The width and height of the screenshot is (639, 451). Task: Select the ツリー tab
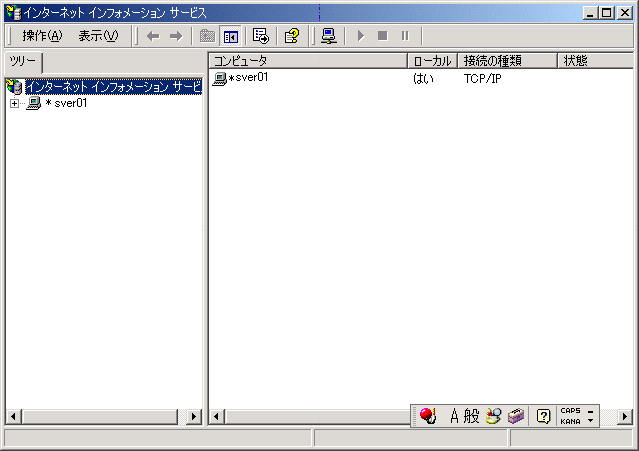(x=23, y=62)
